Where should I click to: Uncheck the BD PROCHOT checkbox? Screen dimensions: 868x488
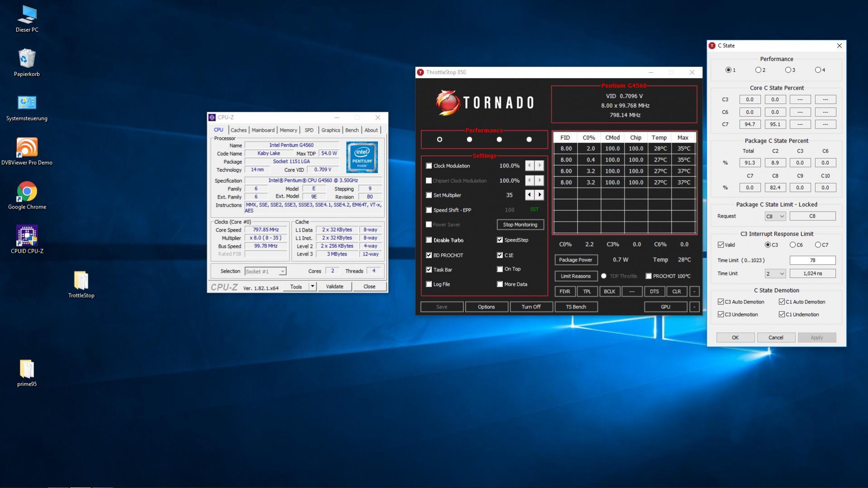pos(429,256)
